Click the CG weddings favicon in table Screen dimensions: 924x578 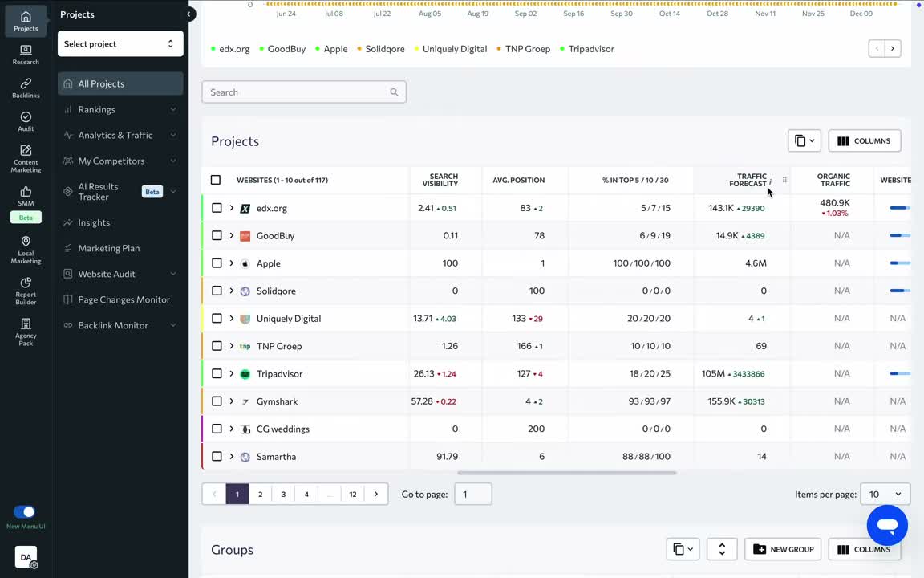(x=245, y=429)
